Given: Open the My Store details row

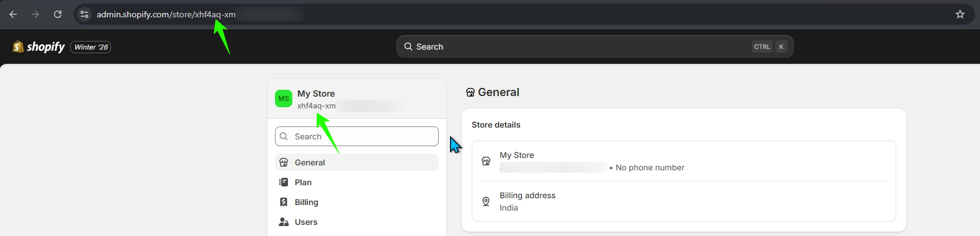Looking at the screenshot, I should click(684, 161).
